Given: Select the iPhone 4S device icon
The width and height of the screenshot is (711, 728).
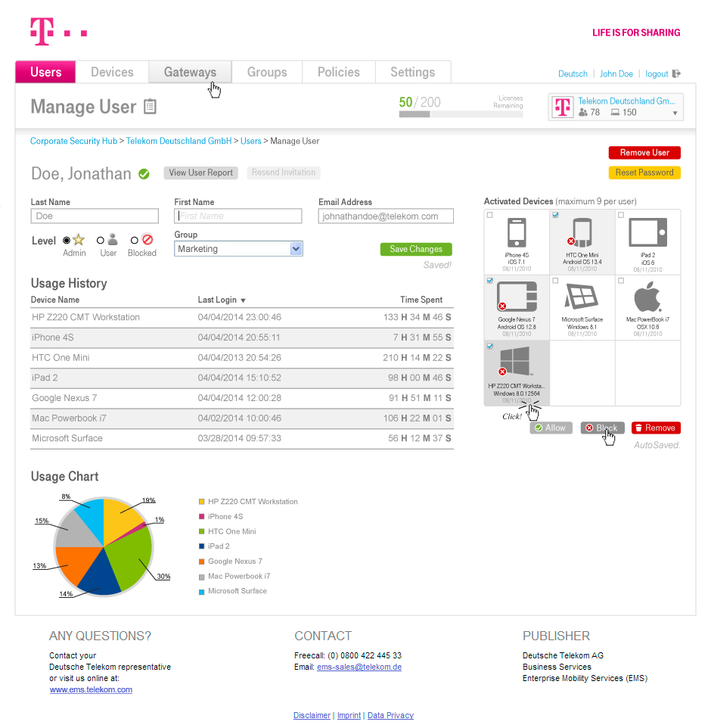Looking at the screenshot, I should 517,232.
